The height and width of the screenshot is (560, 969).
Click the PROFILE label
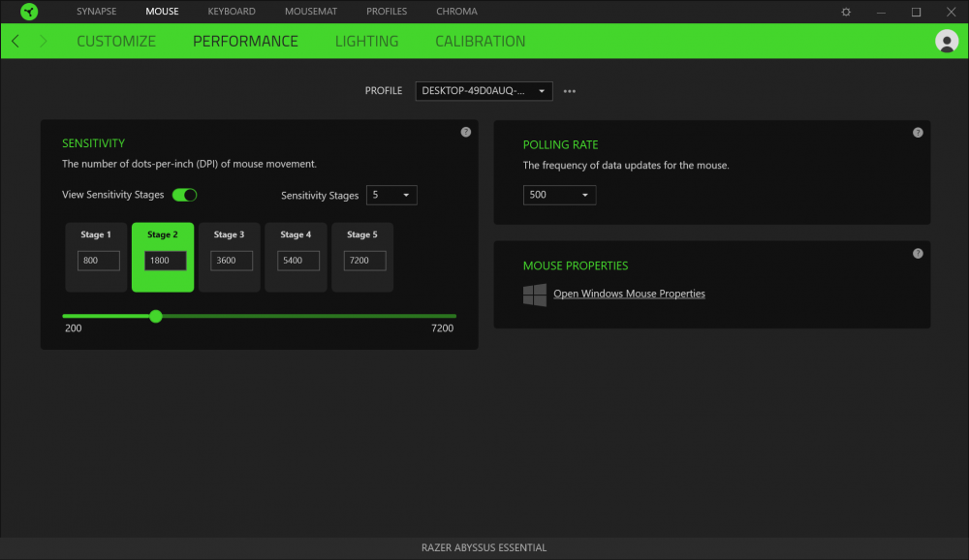click(x=383, y=91)
